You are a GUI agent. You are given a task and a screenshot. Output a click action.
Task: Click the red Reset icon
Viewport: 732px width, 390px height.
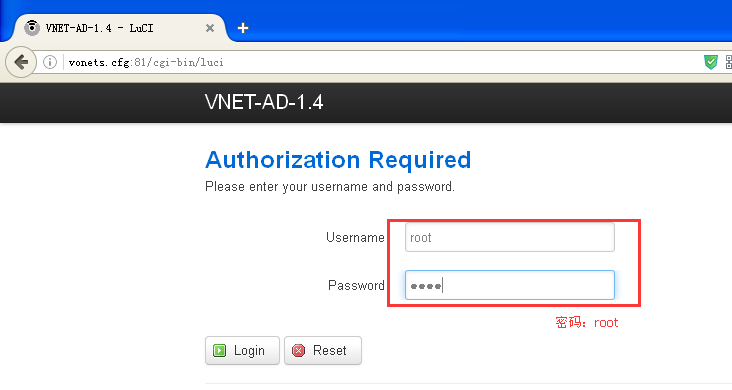(x=298, y=350)
